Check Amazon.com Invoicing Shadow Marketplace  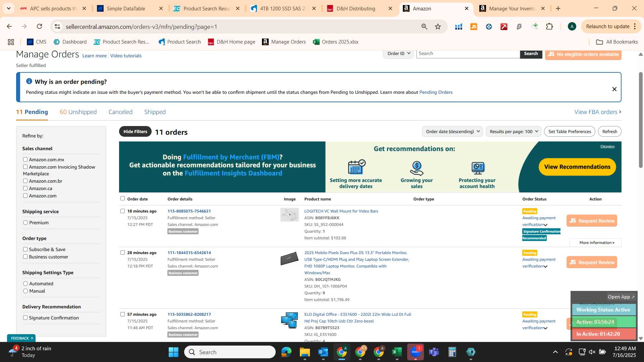(25, 167)
